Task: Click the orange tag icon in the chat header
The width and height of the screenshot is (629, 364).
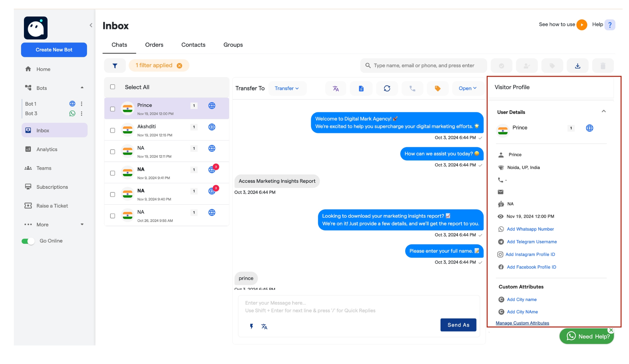Action: [x=438, y=88]
